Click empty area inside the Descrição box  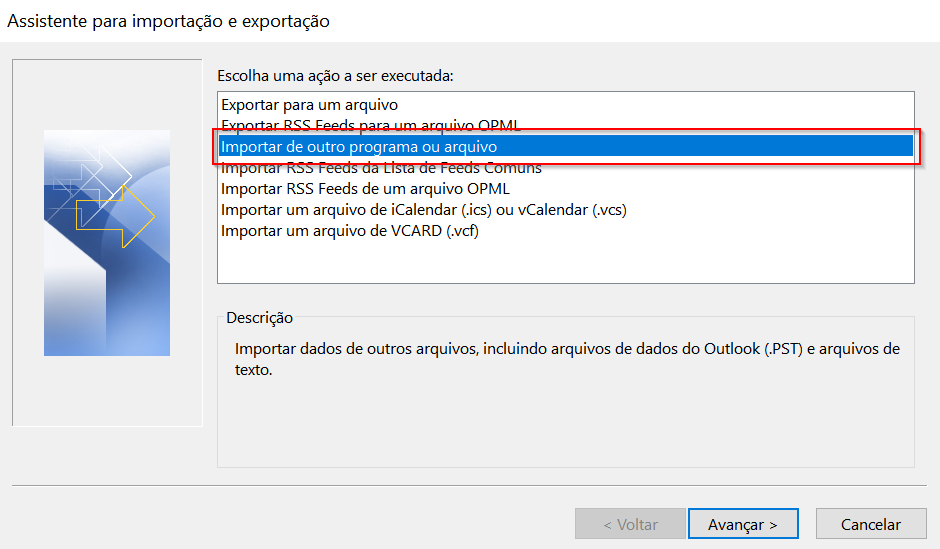(x=565, y=423)
